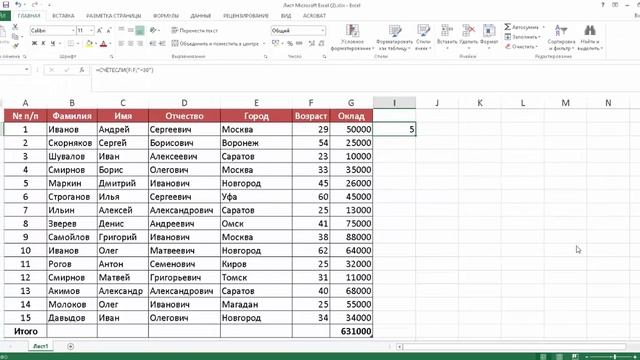The width and height of the screenshot is (640, 360).
Task: Increase the cell indent
Action: pos(162,43)
